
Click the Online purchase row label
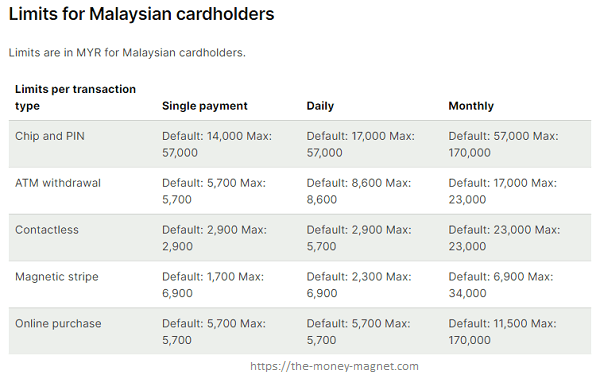click(58, 323)
